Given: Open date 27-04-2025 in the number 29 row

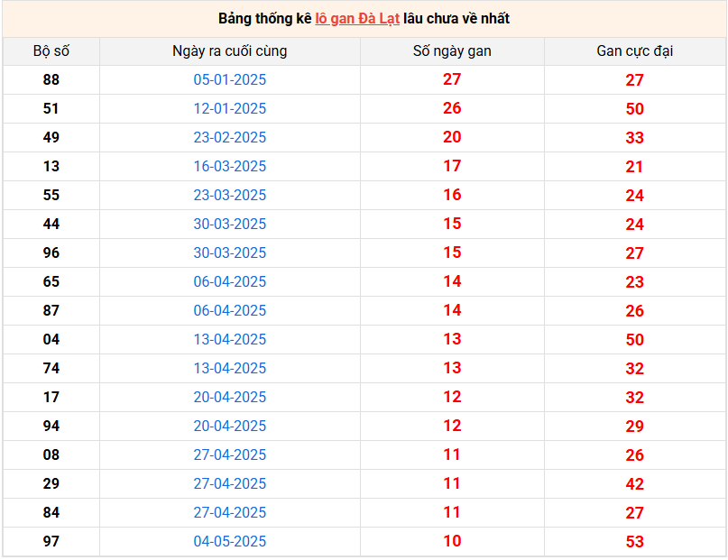Looking at the screenshot, I should pyautogui.click(x=230, y=484).
